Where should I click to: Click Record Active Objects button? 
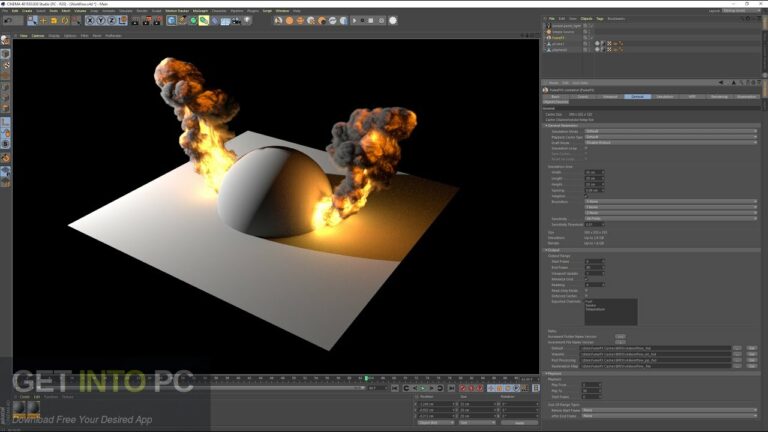(x=463, y=388)
